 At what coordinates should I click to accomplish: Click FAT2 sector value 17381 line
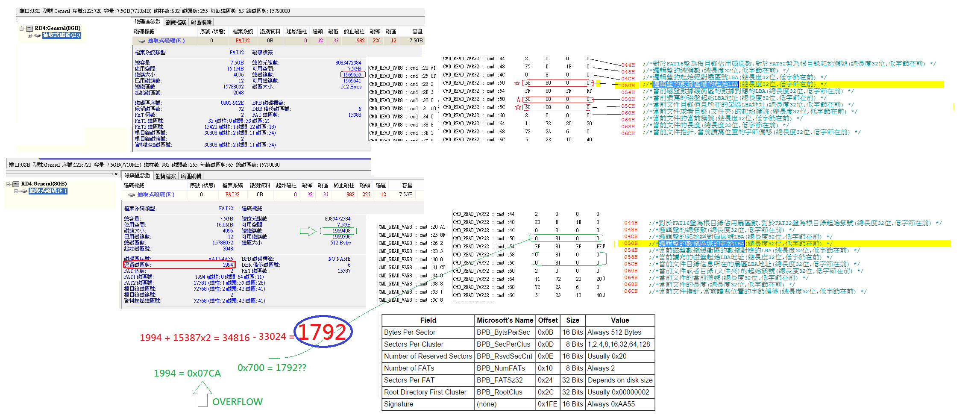[229, 283]
